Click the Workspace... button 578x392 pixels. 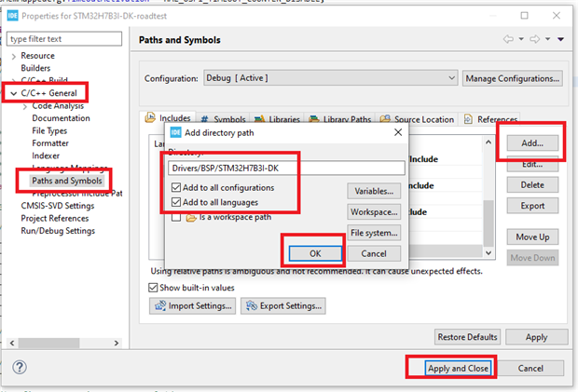pyautogui.click(x=374, y=212)
